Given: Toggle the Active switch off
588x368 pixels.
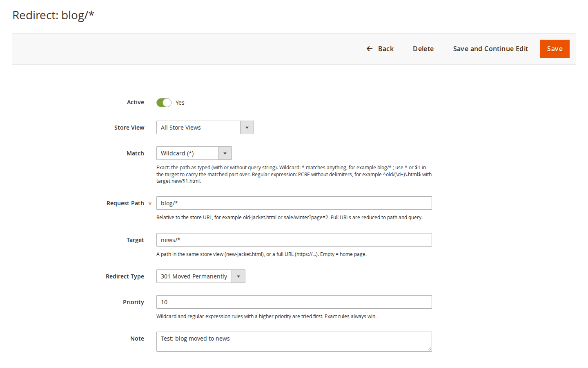Looking at the screenshot, I should coord(164,103).
